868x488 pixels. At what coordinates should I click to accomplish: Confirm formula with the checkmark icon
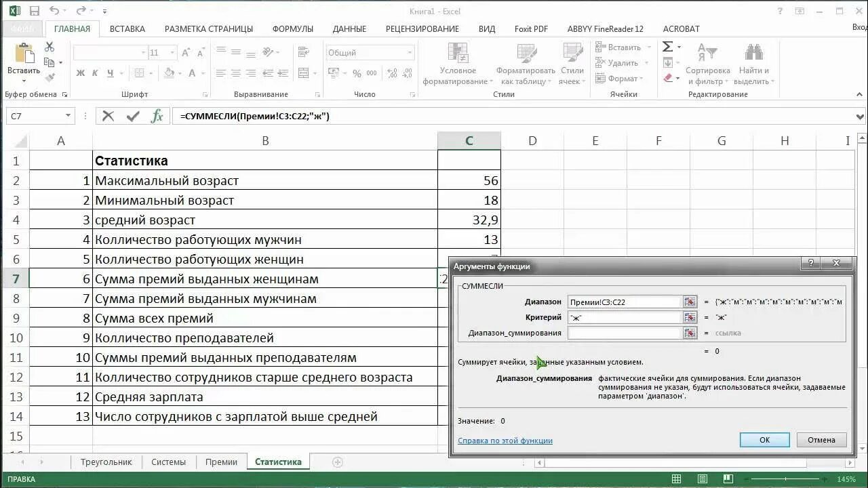[x=133, y=116]
